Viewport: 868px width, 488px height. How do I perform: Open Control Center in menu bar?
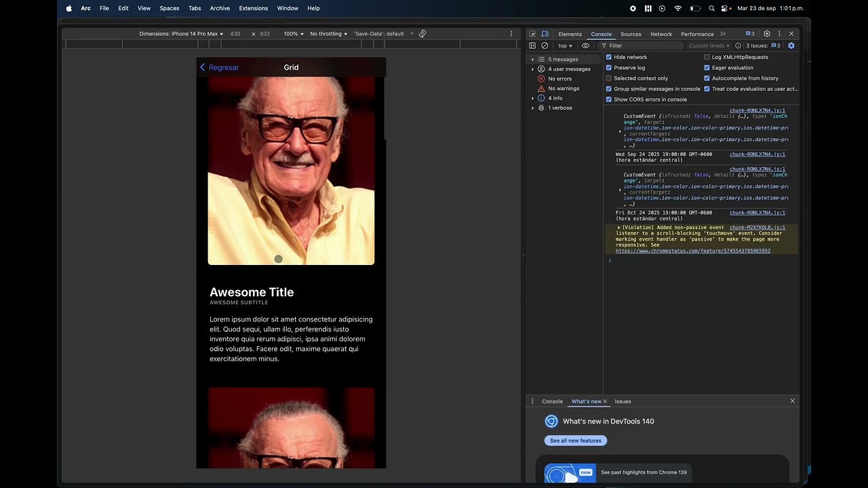[x=725, y=8]
